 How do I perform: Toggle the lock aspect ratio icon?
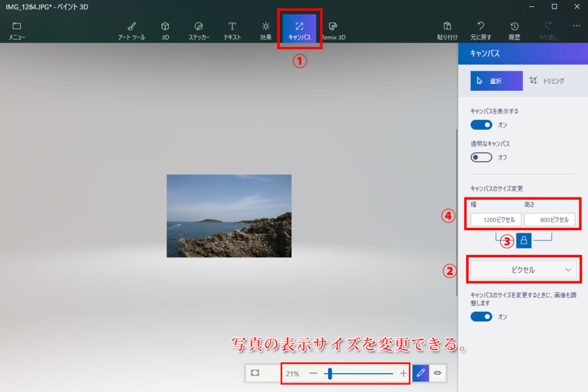(x=524, y=240)
